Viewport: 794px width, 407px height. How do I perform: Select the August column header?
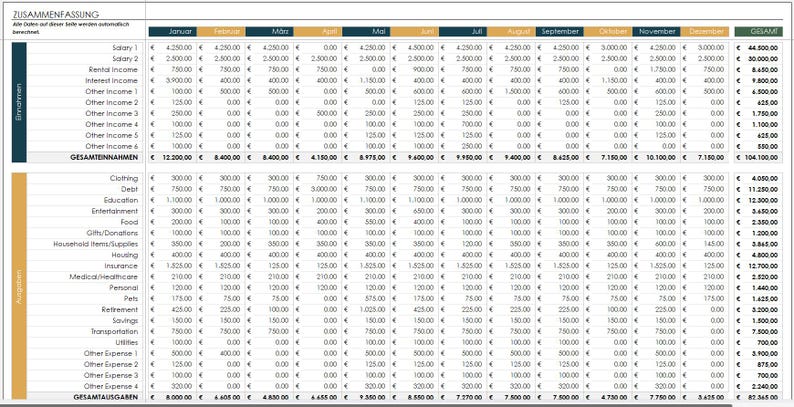[x=511, y=31]
